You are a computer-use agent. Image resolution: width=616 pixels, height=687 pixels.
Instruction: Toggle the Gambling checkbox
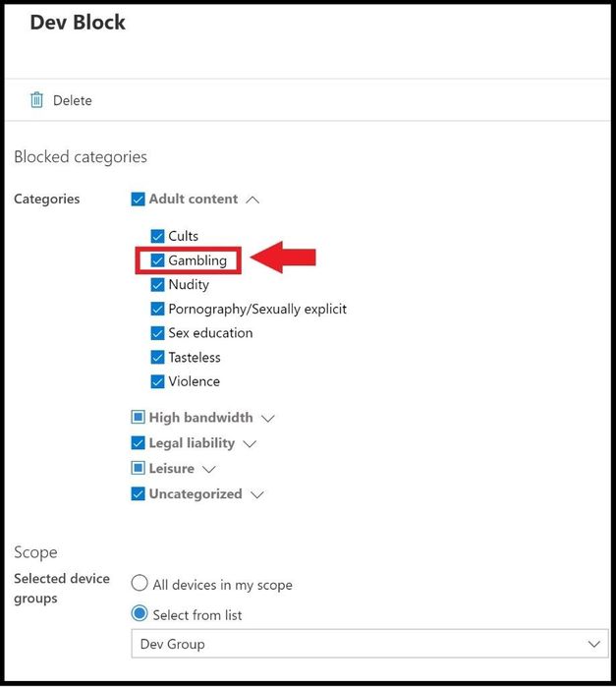[x=157, y=260]
